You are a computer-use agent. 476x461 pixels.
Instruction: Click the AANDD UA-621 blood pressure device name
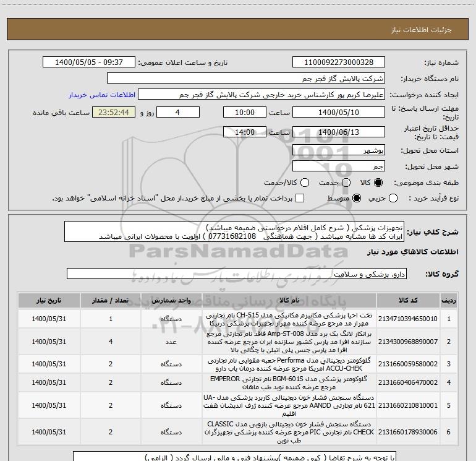tap(289, 405)
